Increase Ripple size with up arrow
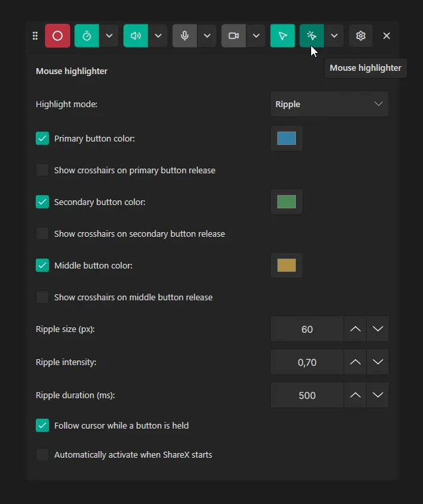Viewport: 423px width, 504px height. click(x=355, y=329)
